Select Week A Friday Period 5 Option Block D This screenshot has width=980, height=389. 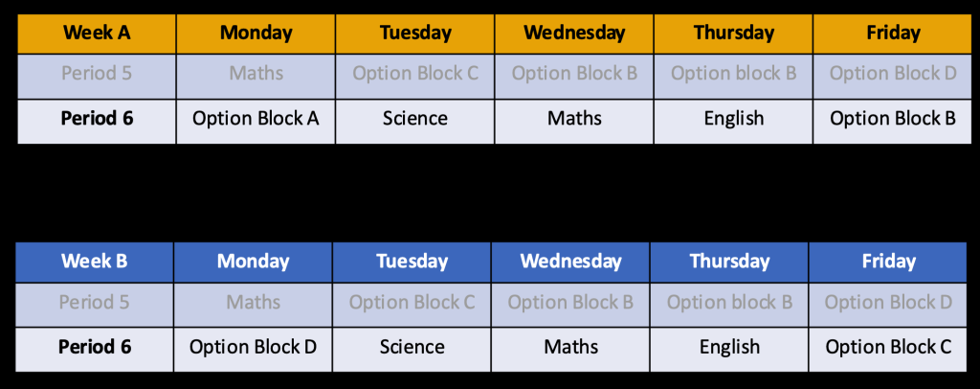pyautogui.click(x=892, y=74)
